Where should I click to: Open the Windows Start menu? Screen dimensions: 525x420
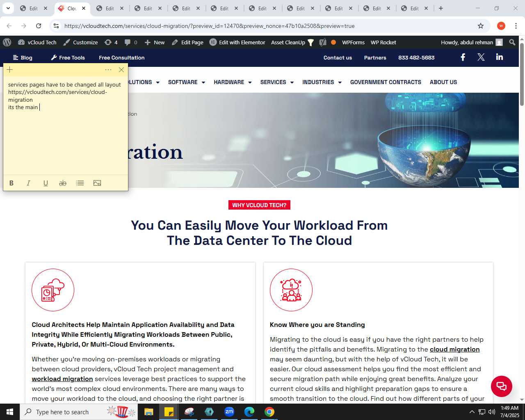(x=10, y=412)
